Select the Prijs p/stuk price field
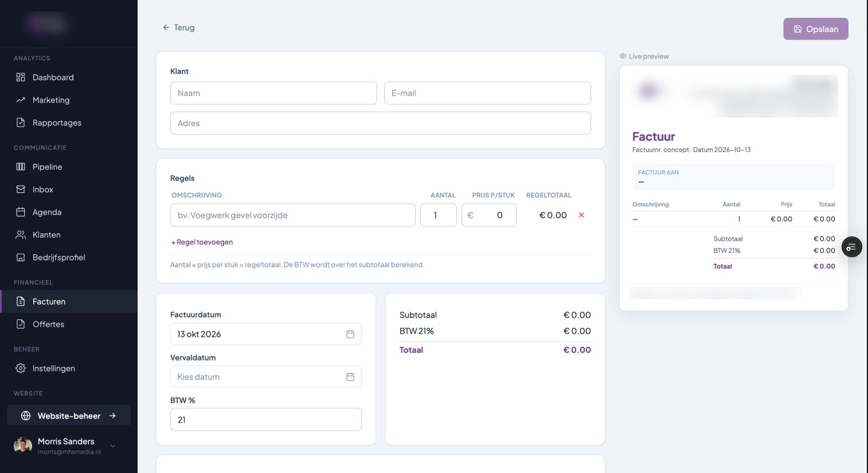868x473 pixels. pyautogui.click(x=489, y=215)
